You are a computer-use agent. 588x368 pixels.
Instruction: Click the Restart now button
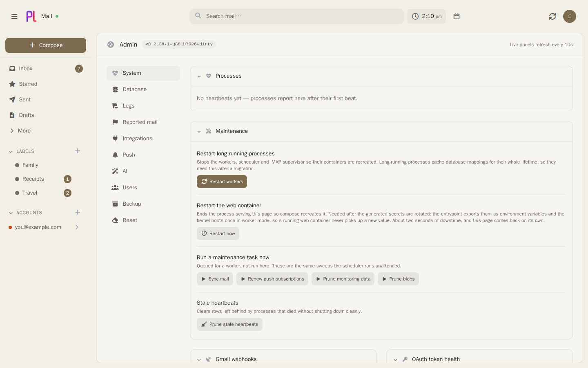(x=218, y=233)
